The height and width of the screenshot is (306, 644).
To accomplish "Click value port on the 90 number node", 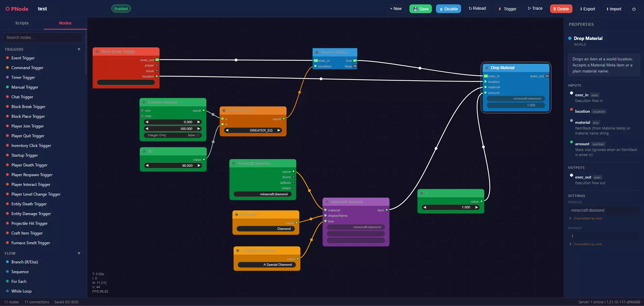I will pyautogui.click(x=204, y=159).
